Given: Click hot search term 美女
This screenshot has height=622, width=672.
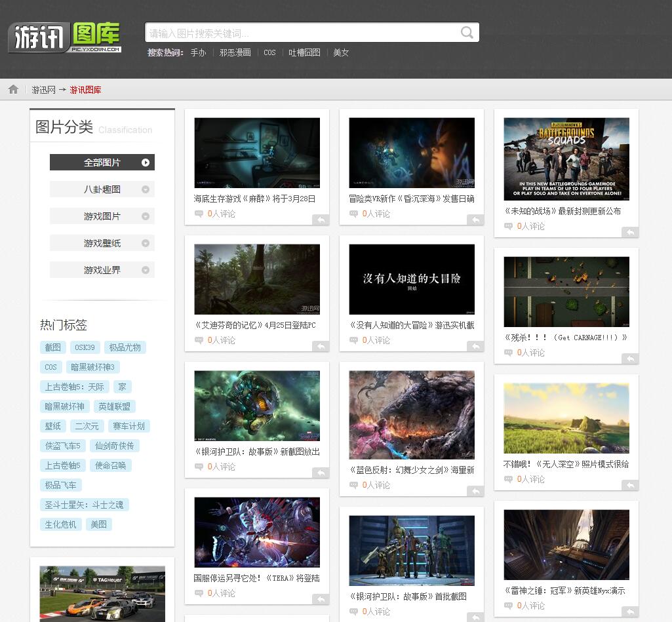Looking at the screenshot, I should click(x=341, y=52).
